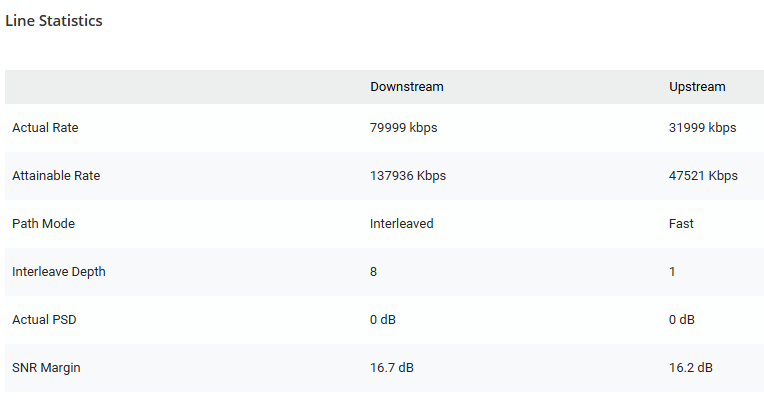Click the Fast path mode value
The image size is (764, 409).
[681, 224]
